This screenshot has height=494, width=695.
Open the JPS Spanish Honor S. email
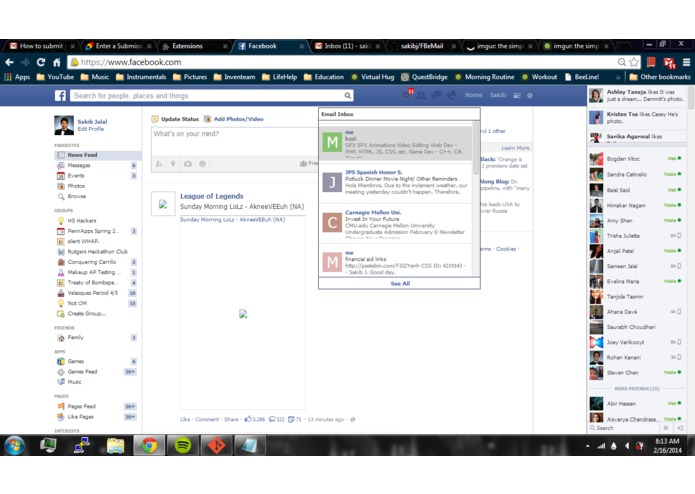(396, 183)
